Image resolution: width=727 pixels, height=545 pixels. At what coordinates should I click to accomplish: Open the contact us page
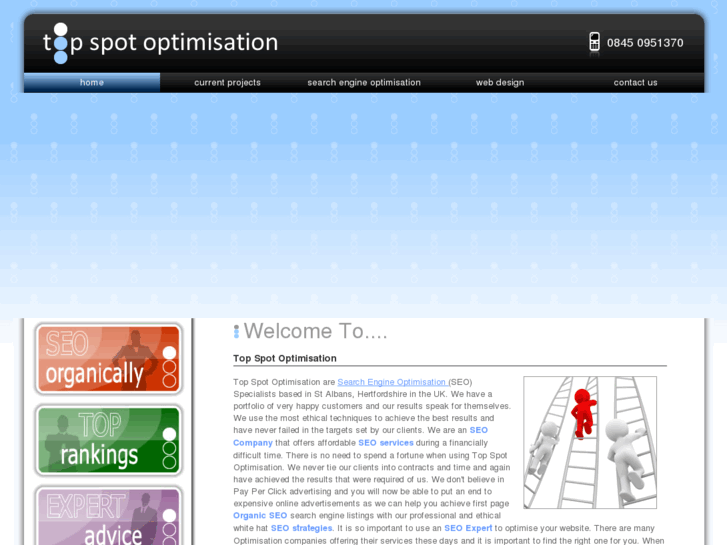(x=635, y=83)
